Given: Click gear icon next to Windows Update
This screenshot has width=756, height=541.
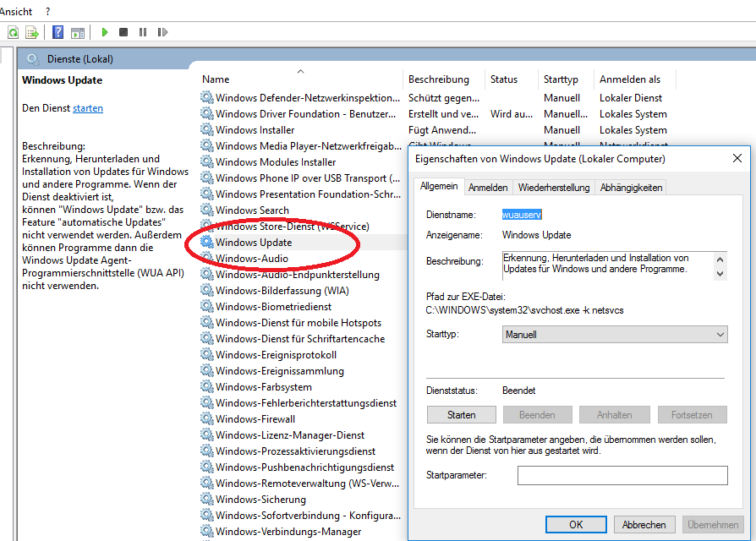Looking at the screenshot, I should tap(207, 242).
